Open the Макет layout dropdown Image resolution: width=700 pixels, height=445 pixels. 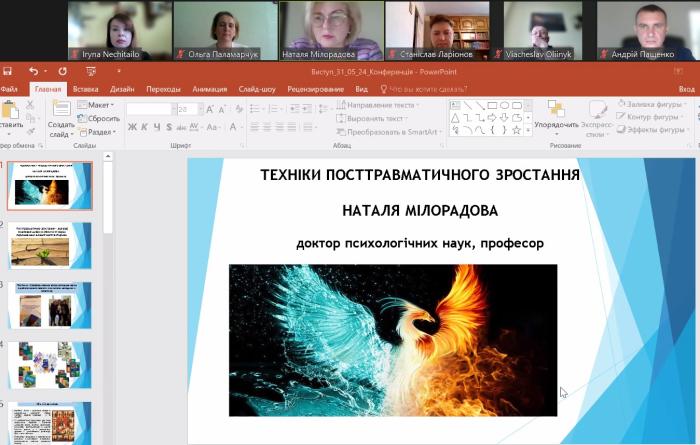click(98, 105)
